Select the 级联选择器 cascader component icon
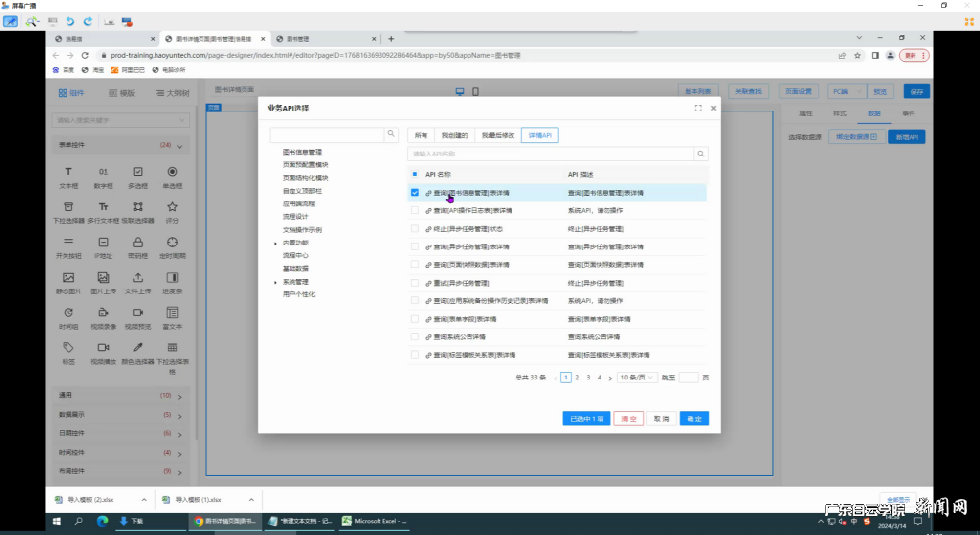The width and height of the screenshot is (980, 535). (x=138, y=207)
